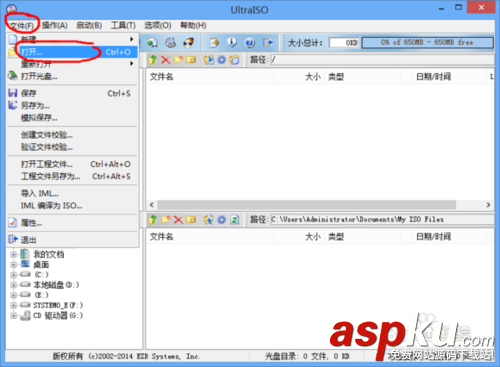Click the CD drive toolbar icon beside the flame
500x367 pixels.
coord(171,42)
